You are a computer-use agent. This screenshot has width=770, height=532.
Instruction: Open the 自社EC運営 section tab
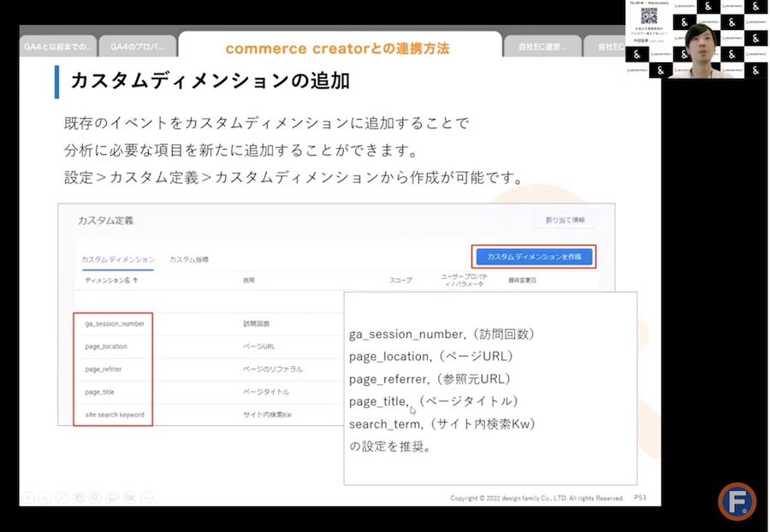(x=542, y=47)
